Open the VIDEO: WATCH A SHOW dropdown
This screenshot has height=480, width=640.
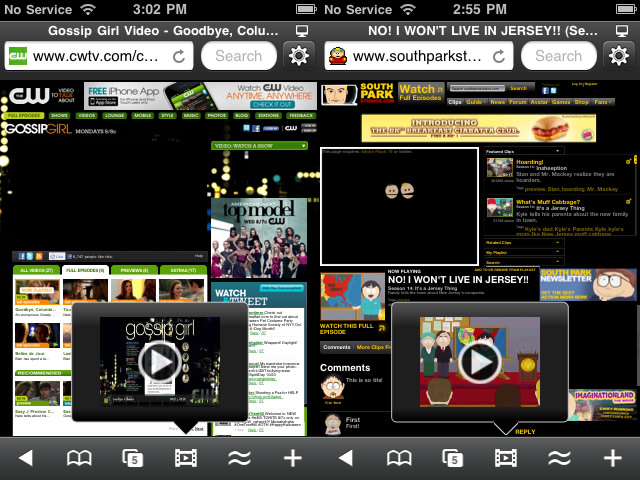[259, 145]
